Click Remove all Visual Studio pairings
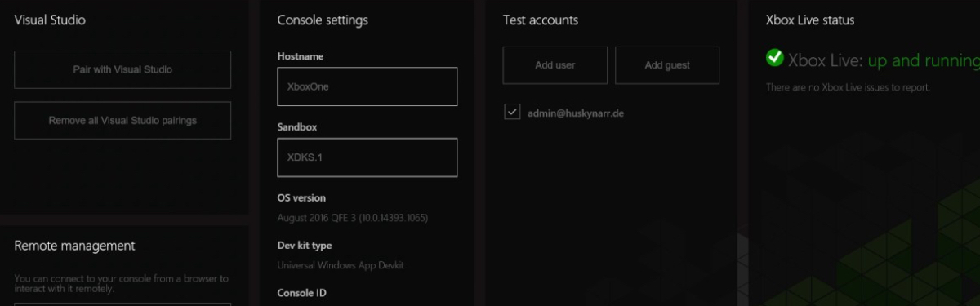Viewport: 980px width, 306px height. coord(122,120)
